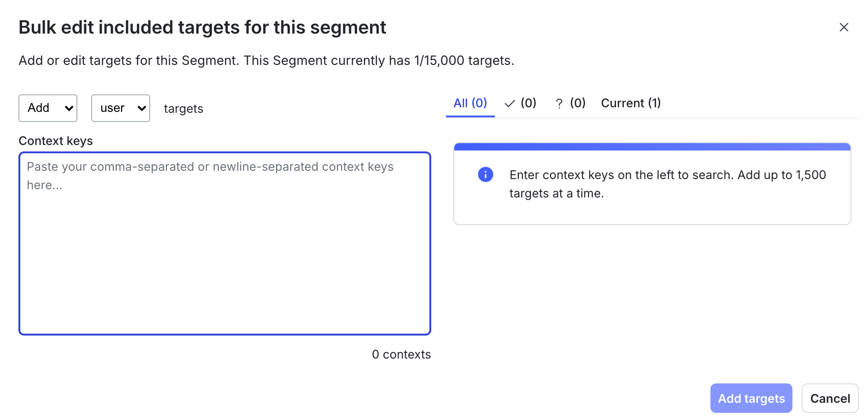Click the Add targets button

[x=751, y=398]
